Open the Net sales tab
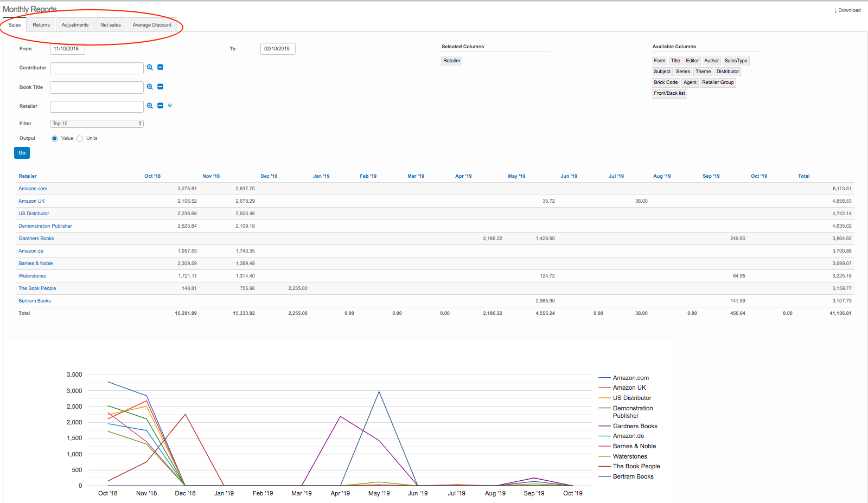This screenshot has width=868, height=503. tap(111, 25)
